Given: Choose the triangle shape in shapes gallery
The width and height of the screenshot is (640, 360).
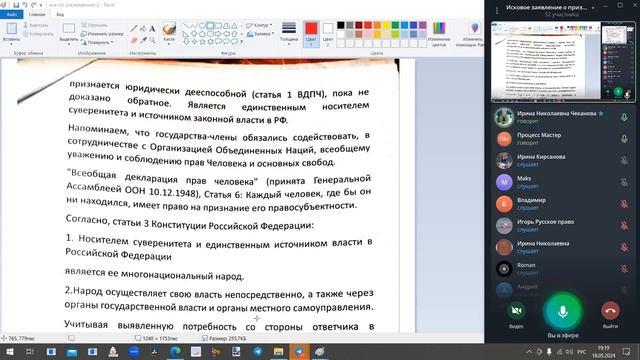Looking at the screenshot, I should (x=234, y=25).
